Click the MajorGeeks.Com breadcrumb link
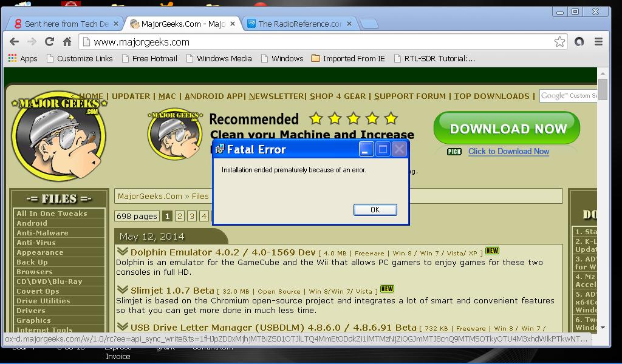This screenshot has height=364, width=622. (x=150, y=196)
